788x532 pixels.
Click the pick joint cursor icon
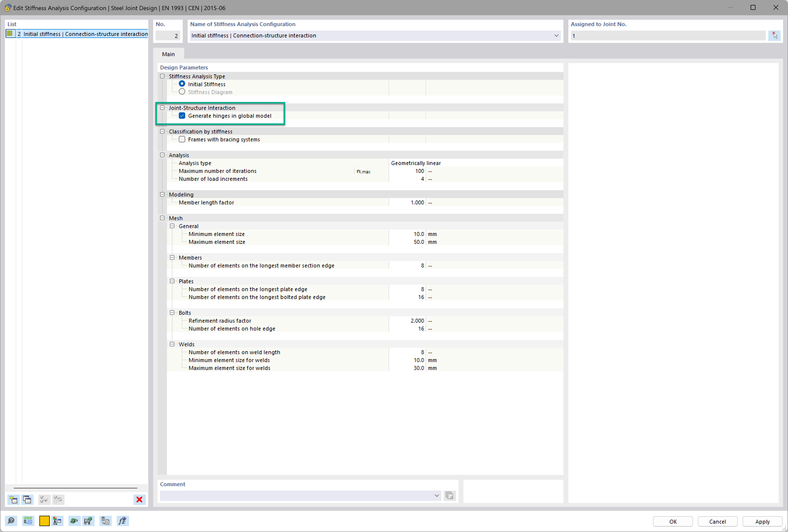(x=774, y=36)
